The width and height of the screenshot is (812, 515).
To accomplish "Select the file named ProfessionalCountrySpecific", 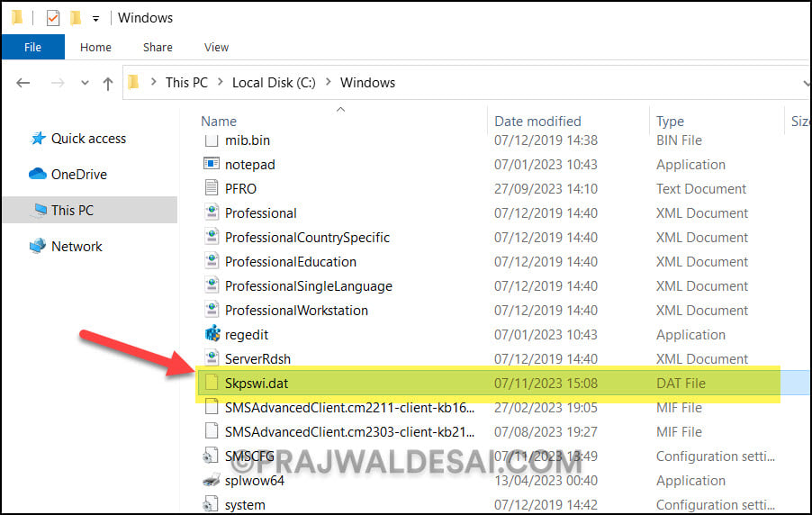I will coord(308,238).
